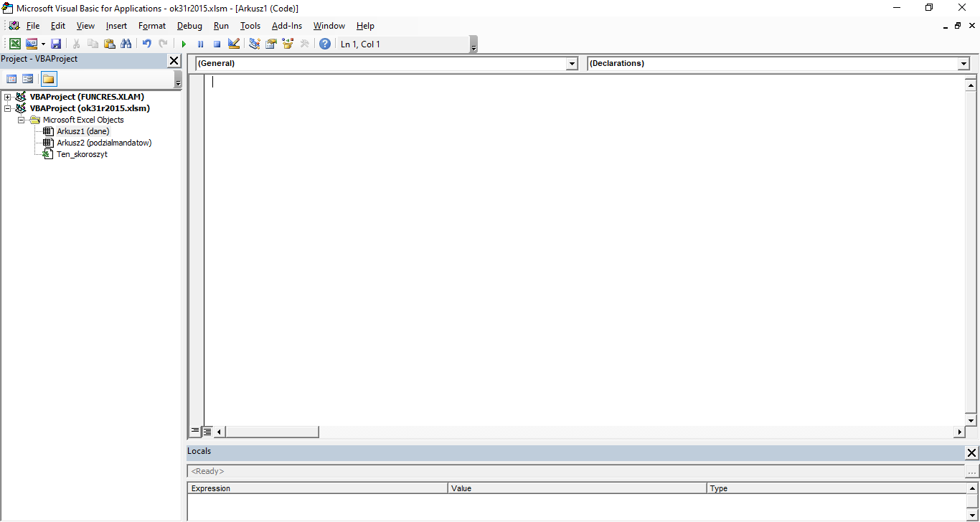Open the Properties Window icon
Viewport: 980px width, 522px height.
[271, 44]
